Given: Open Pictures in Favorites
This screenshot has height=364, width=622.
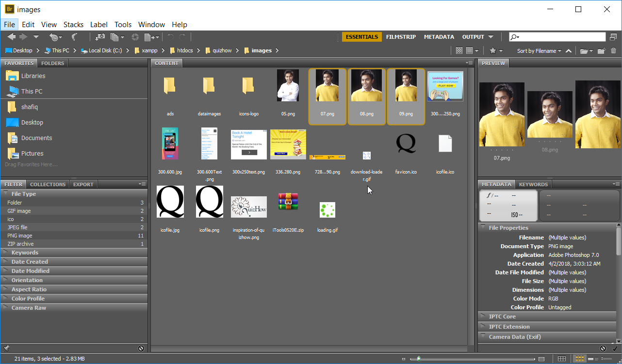Looking at the screenshot, I should [x=32, y=153].
